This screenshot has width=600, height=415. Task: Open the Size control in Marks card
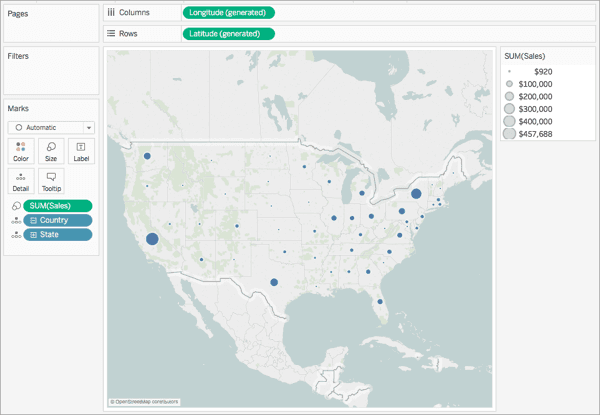click(51, 151)
